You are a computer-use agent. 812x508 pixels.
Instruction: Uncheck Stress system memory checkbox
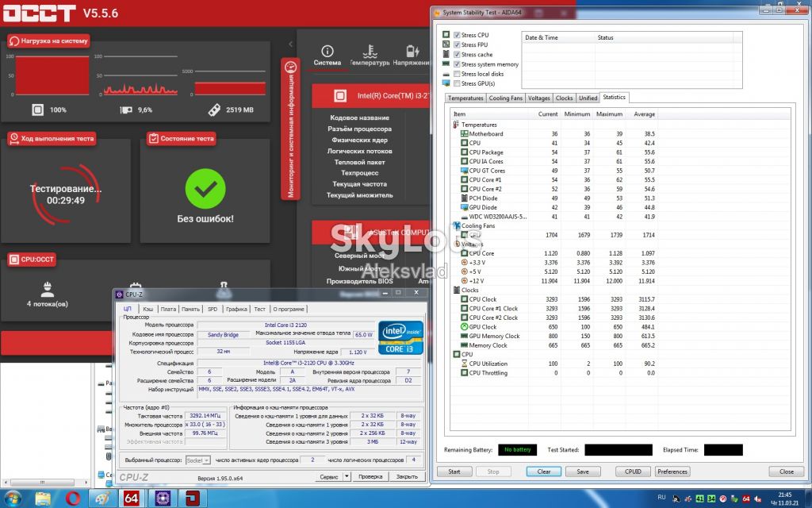point(457,64)
